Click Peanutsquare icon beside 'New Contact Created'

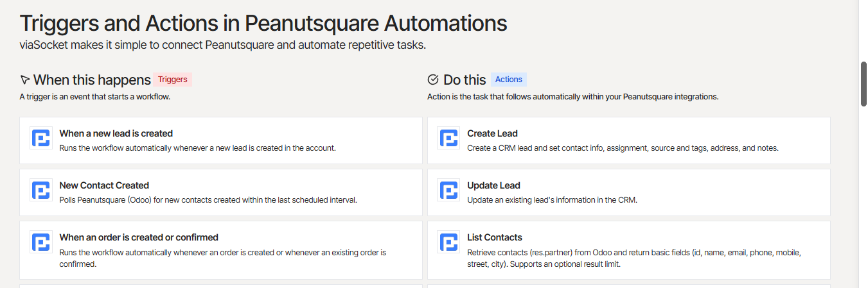click(x=41, y=191)
